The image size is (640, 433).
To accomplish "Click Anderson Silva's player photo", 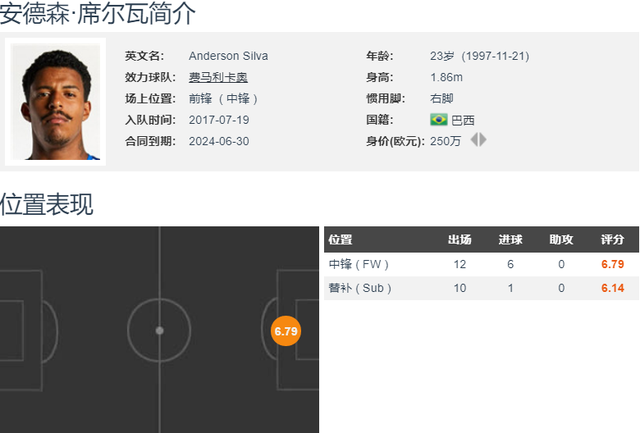I will click(x=56, y=100).
